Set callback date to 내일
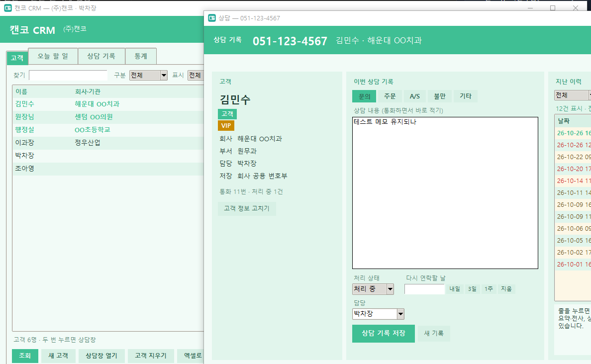This screenshot has height=364, width=591. pyautogui.click(x=455, y=289)
